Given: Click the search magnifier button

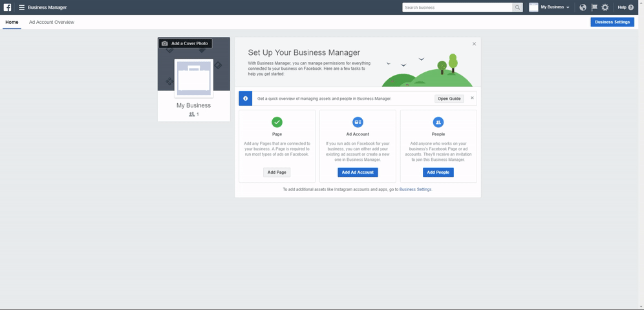Looking at the screenshot, I should tap(517, 7).
